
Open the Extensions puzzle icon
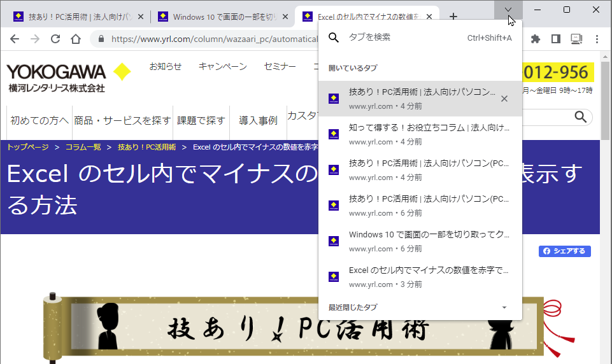pyautogui.click(x=536, y=39)
